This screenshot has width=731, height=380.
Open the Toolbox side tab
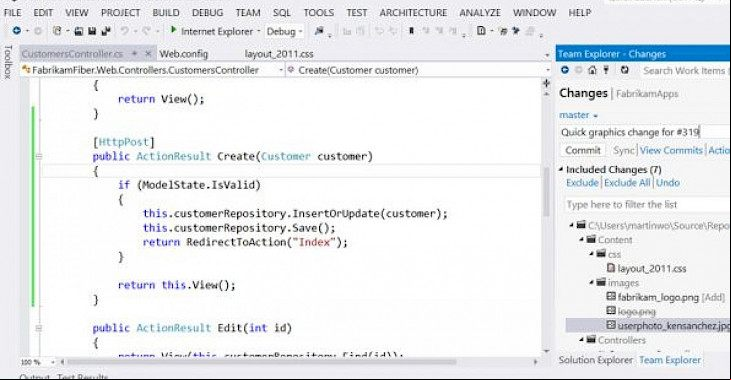click(x=8, y=62)
